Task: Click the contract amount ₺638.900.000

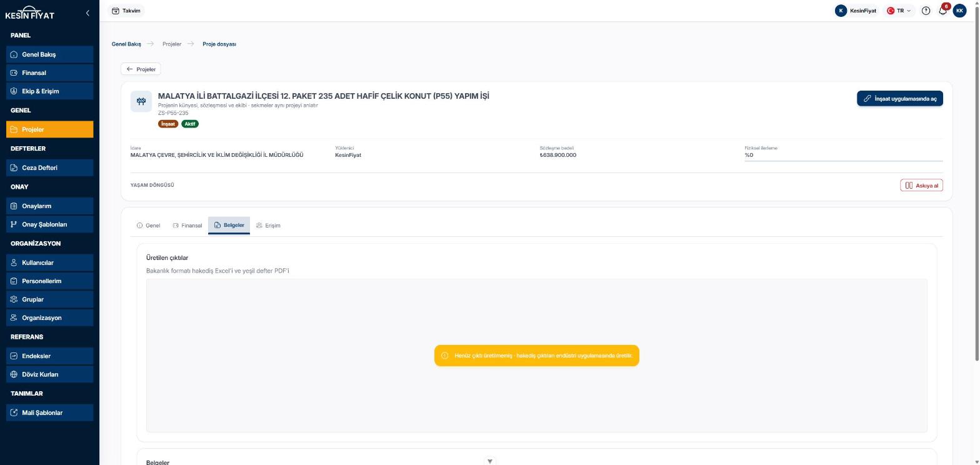Action: [x=558, y=155]
